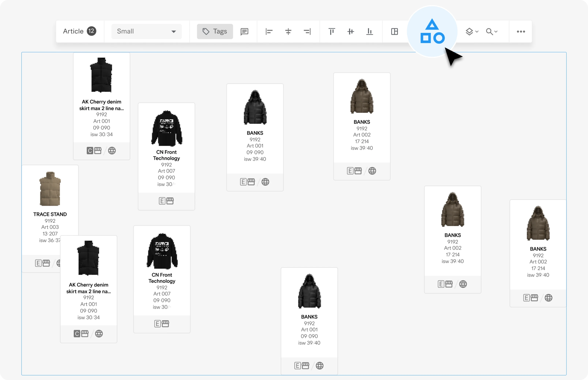Expand the layers ordering dropdown
This screenshot has width=588, height=380.
click(x=472, y=32)
